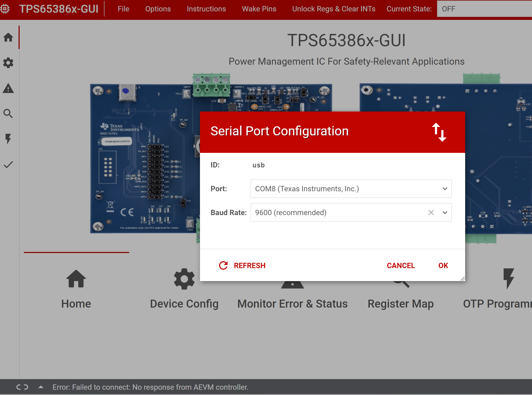Open the File menu
532x395 pixels.
pos(124,9)
